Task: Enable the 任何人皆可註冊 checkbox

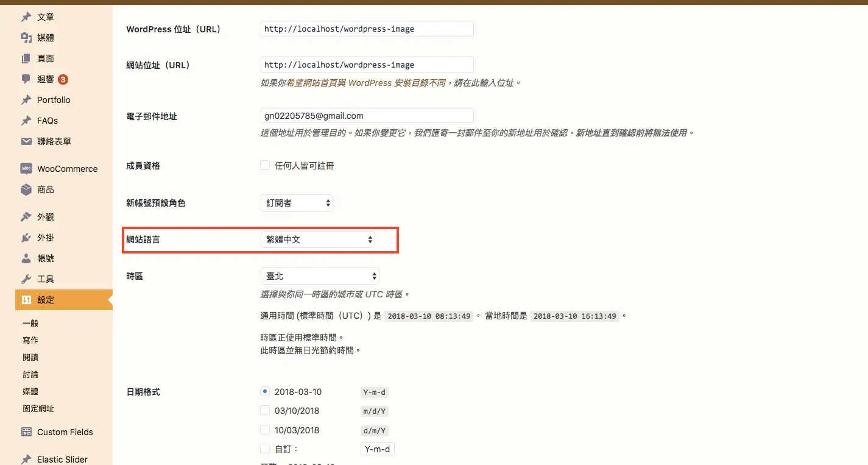Action: tap(265, 165)
